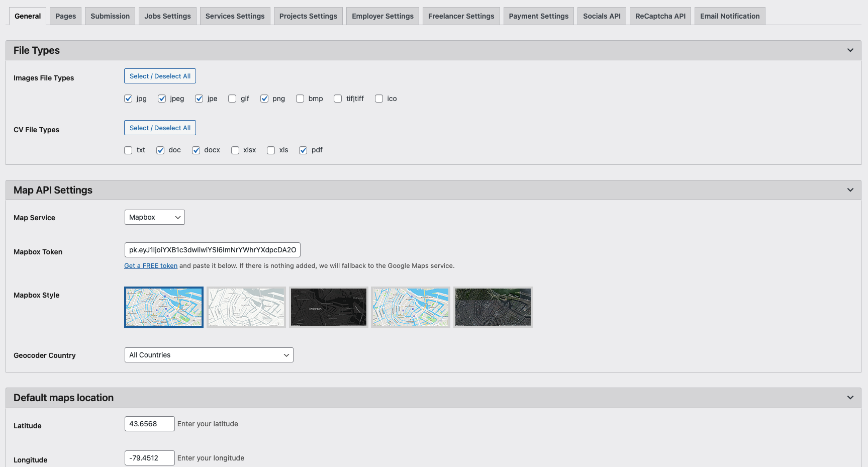Image resolution: width=868 pixels, height=467 pixels.
Task: Enable txt as a CV file type
Action: click(x=128, y=150)
